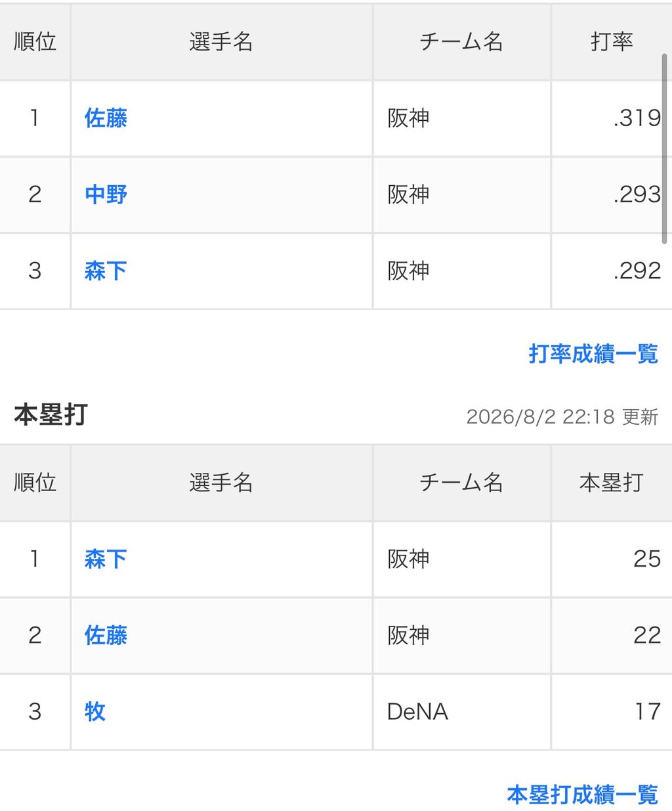Open 森下 link in batting average ranking
The width and height of the screenshot is (672, 811).
tap(106, 271)
